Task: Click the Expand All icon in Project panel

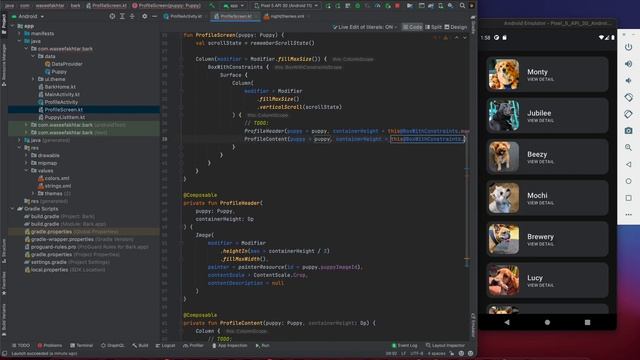Action: (x=122, y=16)
